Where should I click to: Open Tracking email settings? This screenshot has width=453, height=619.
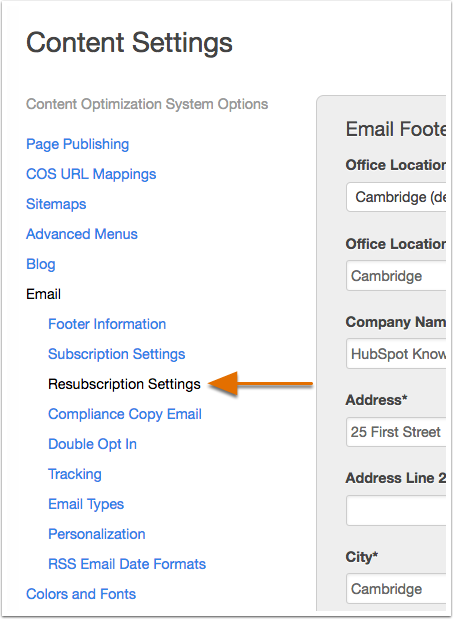pos(75,474)
